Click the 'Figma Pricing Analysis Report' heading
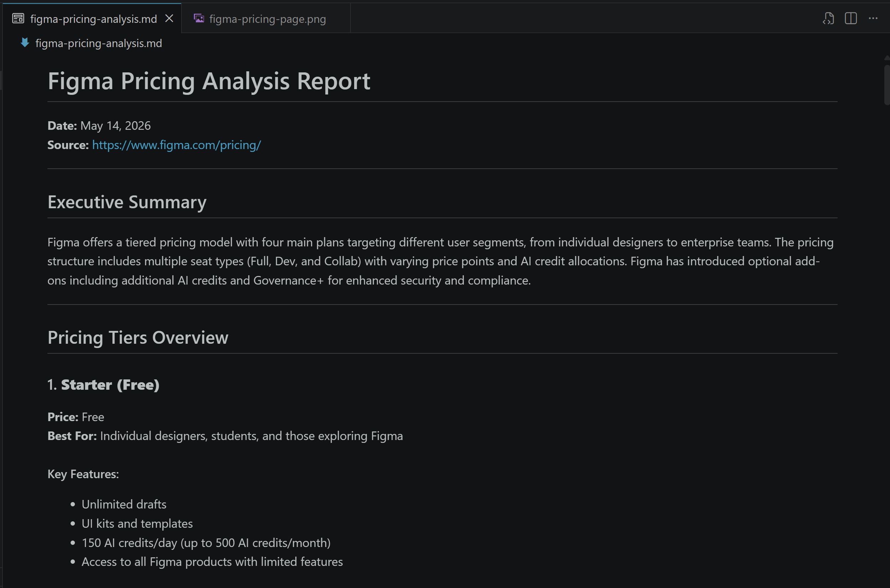 click(209, 81)
